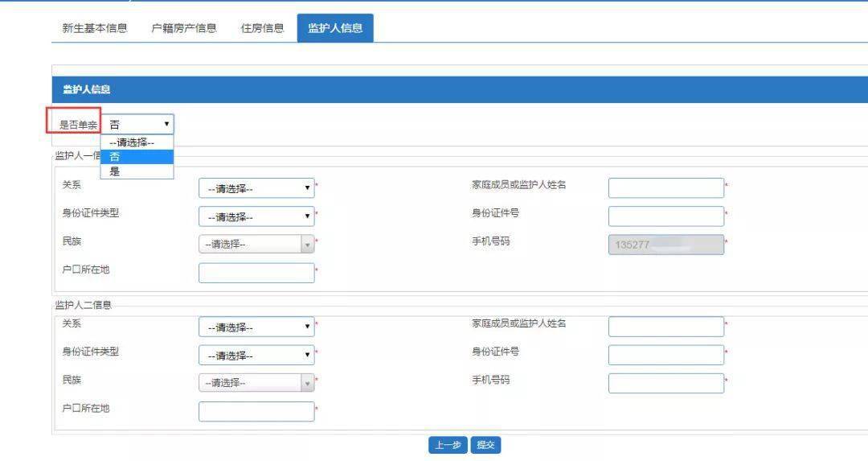Screen dimensions: 868x461
Task: Expand guardian one 关系 dropdown
Action: (x=256, y=188)
